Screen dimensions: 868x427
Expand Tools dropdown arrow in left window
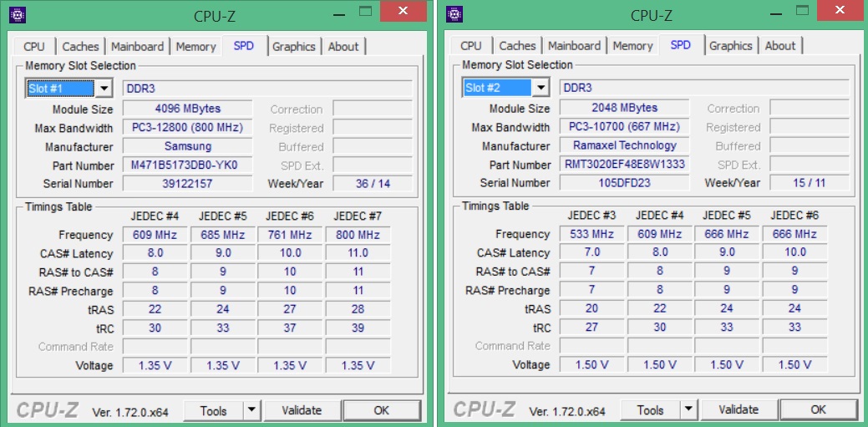click(x=251, y=410)
